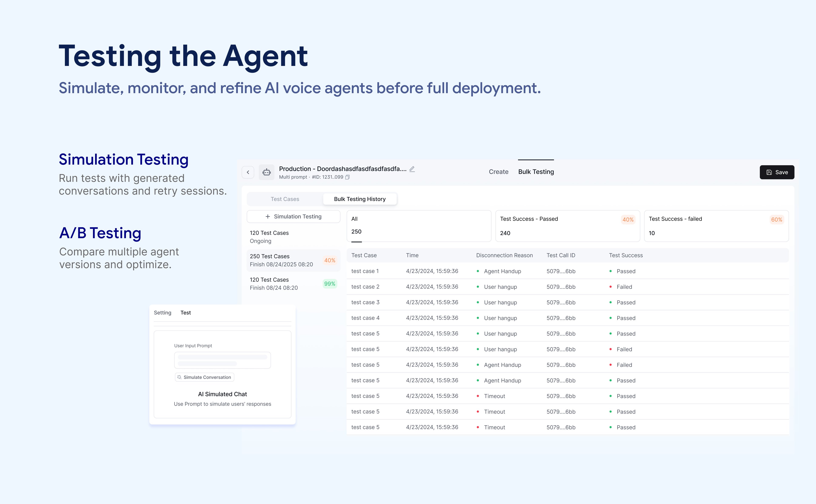The image size is (816, 504).
Task: Select the Test Cases segmented tab
Action: [285, 199]
